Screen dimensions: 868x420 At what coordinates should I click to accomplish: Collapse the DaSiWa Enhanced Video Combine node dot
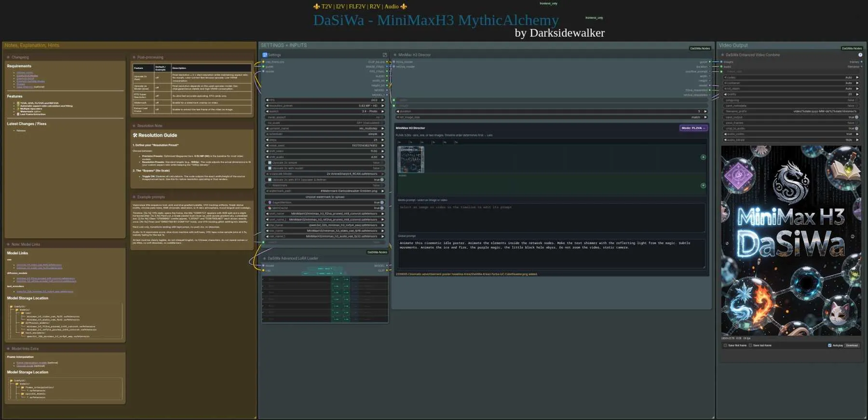722,55
